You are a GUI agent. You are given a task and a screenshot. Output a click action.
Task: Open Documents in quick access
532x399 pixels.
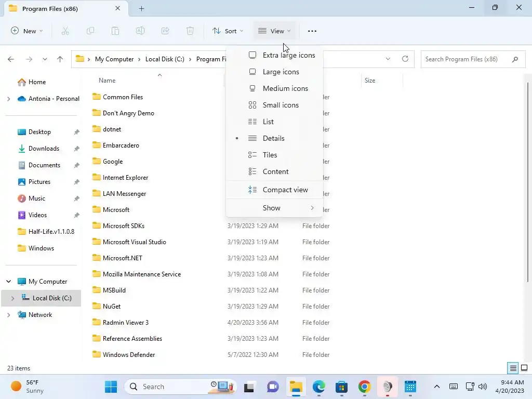(x=44, y=165)
